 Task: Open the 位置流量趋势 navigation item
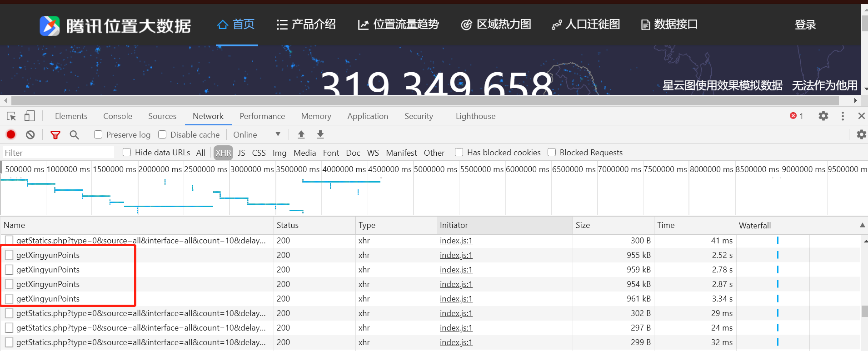(x=399, y=25)
